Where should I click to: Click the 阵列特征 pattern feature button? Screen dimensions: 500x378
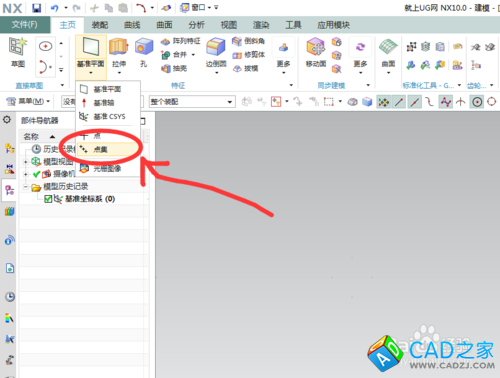(180, 41)
